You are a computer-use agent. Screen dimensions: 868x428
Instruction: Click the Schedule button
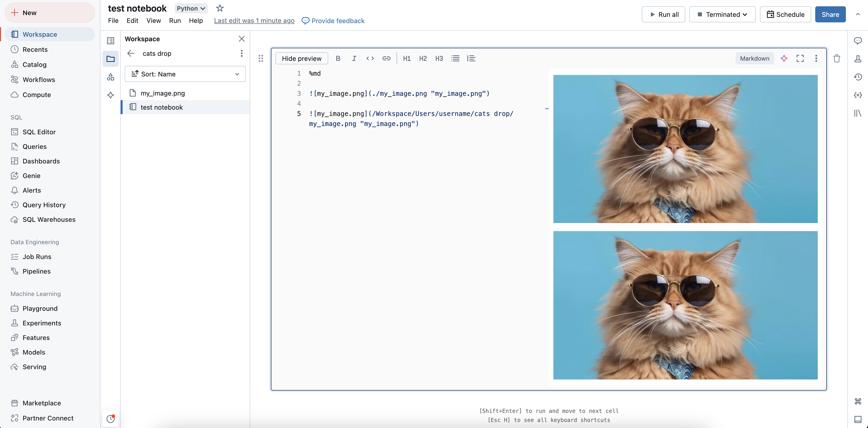coord(786,14)
